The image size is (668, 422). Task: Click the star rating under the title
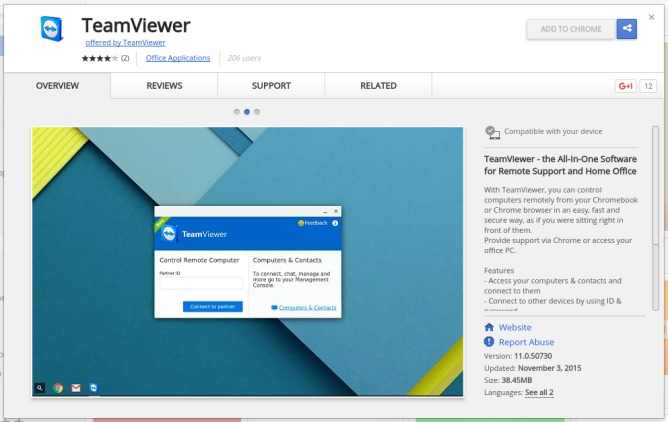[x=100, y=58]
